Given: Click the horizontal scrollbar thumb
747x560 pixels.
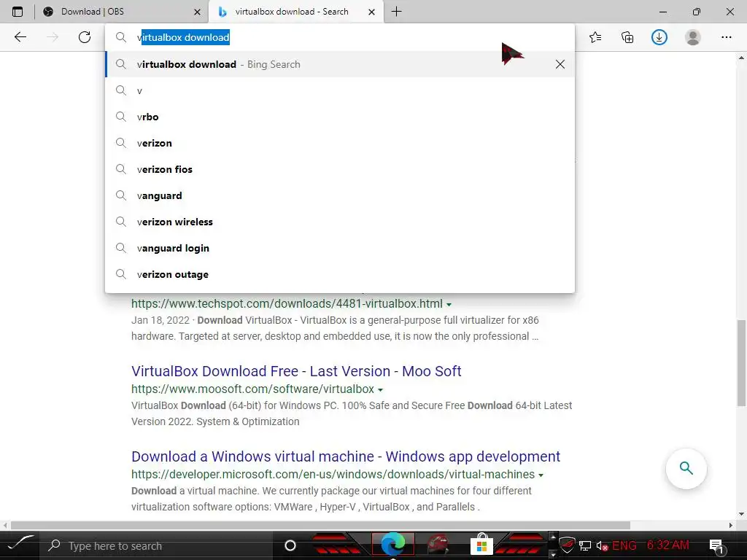Looking at the screenshot, I should coord(320,525).
